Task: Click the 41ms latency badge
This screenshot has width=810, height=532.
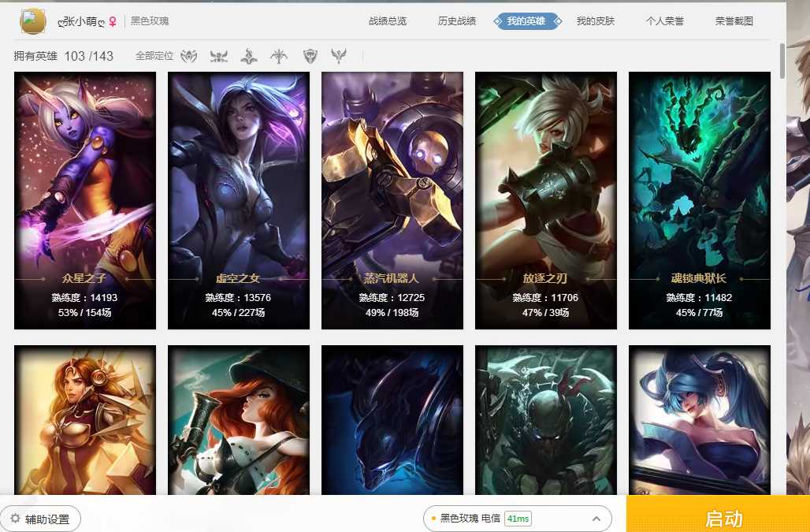Action: click(518, 519)
